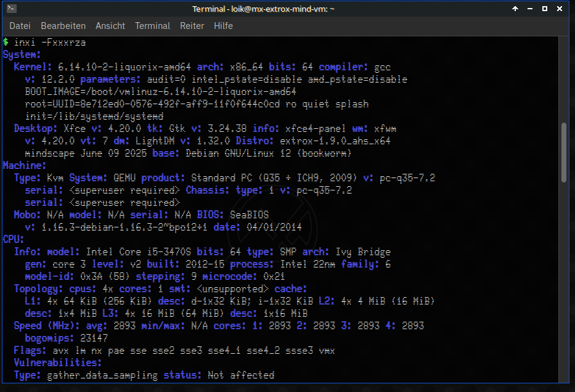Click kernel version '6.14.10-2-liquorix-amd64' after Kernel:
Image resolution: width=575 pixels, height=392 pixels.
click(124, 67)
